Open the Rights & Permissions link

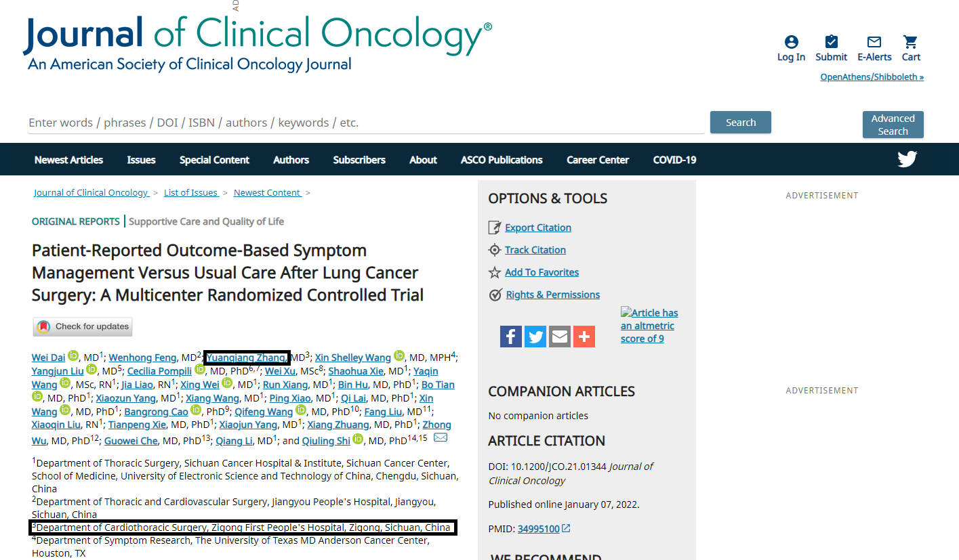click(553, 295)
